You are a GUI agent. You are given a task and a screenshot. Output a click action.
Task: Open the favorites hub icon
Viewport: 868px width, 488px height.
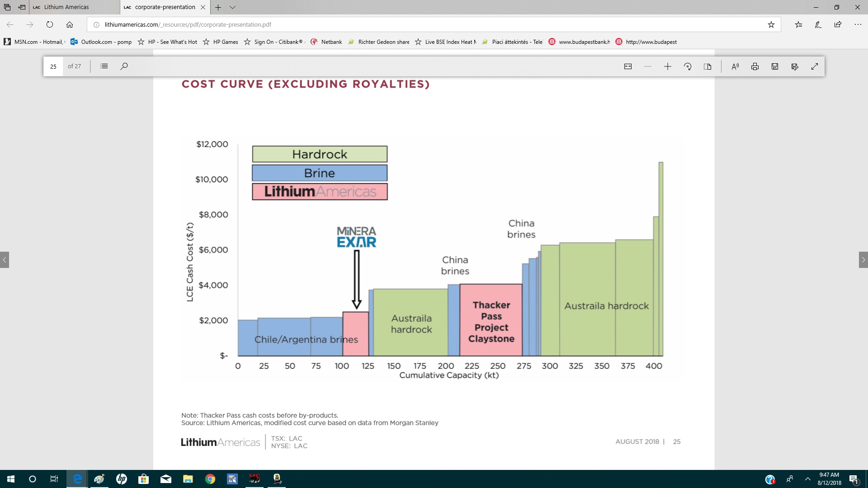point(798,24)
